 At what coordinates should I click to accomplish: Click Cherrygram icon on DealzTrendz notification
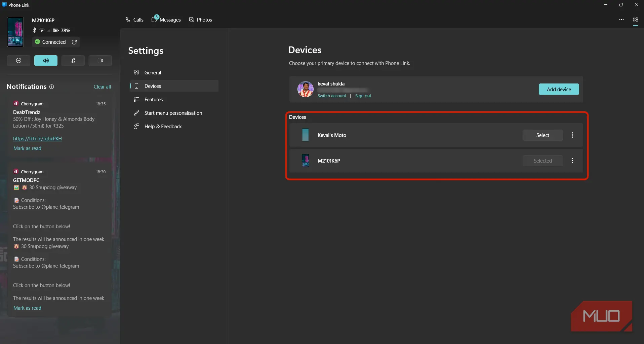coord(16,103)
